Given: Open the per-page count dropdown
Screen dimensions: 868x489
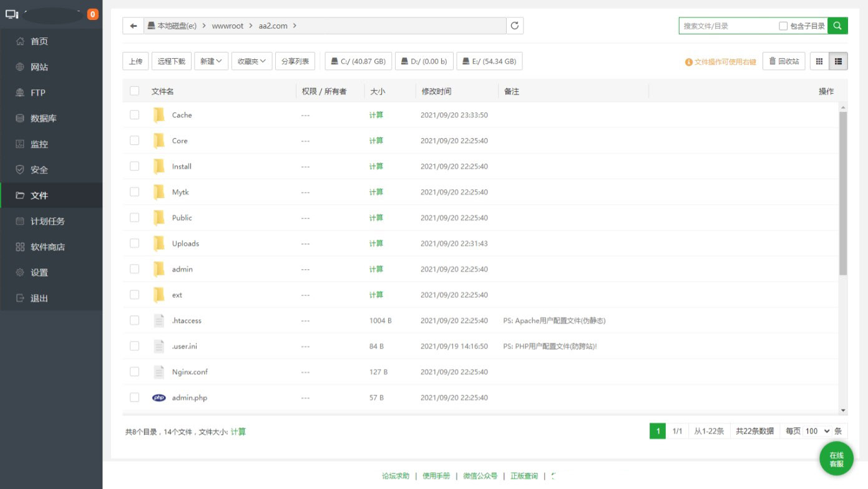Looking at the screenshot, I should tap(817, 431).
